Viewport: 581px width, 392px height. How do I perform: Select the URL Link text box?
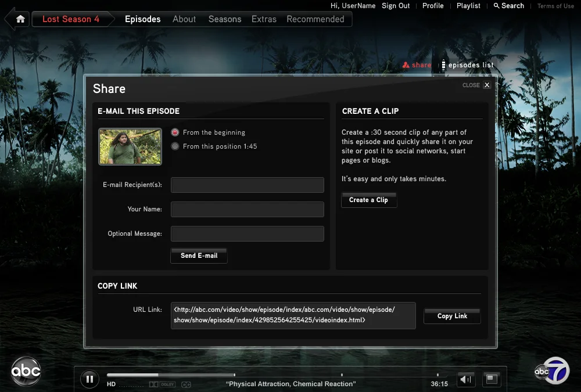(x=293, y=316)
